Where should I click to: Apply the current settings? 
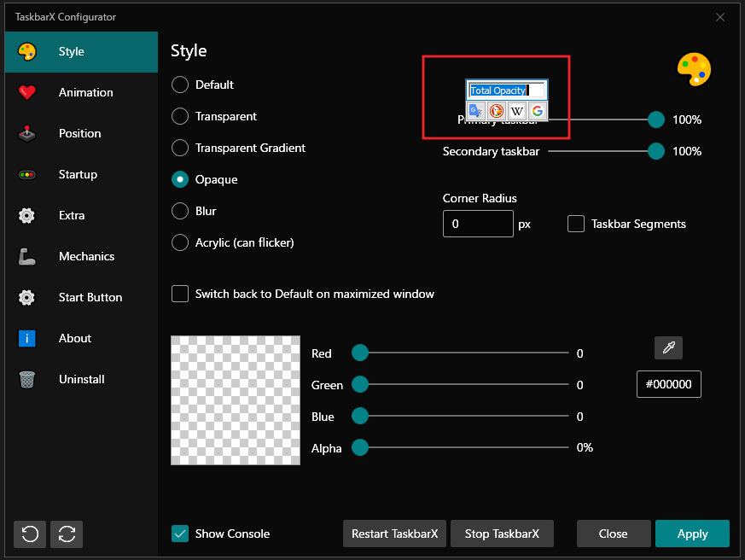pos(692,534)
